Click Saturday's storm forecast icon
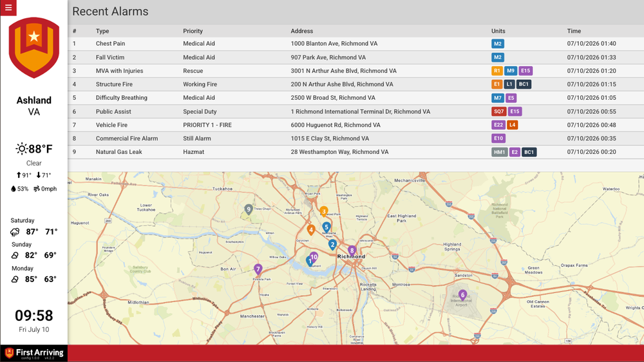 point(15,232)
